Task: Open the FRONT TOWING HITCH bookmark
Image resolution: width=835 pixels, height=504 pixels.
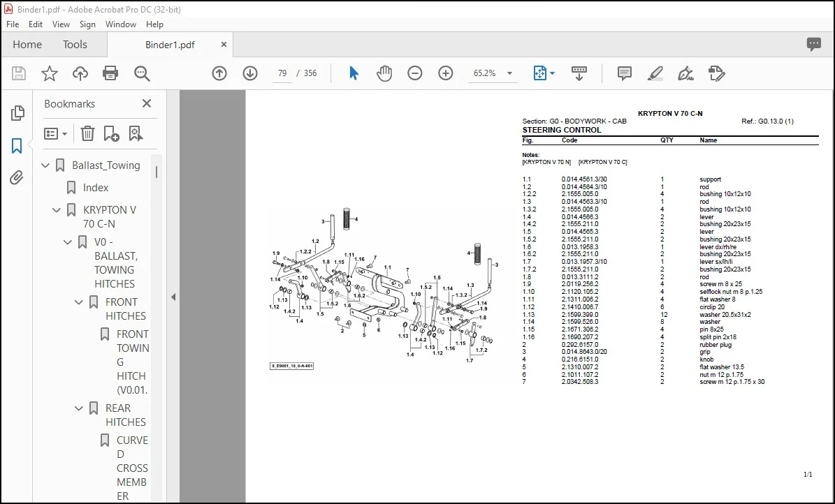Action: [x=133, y=362]
